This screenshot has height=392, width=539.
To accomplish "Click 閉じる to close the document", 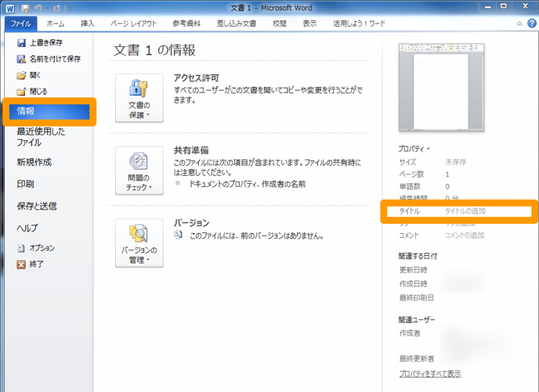I will point(32,92).
